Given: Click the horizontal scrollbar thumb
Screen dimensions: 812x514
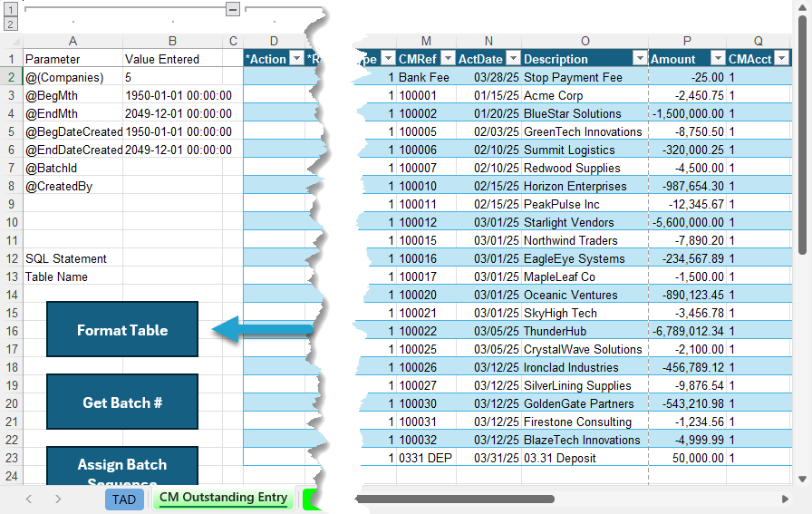Looking at the screenshot, I should 455,499.
